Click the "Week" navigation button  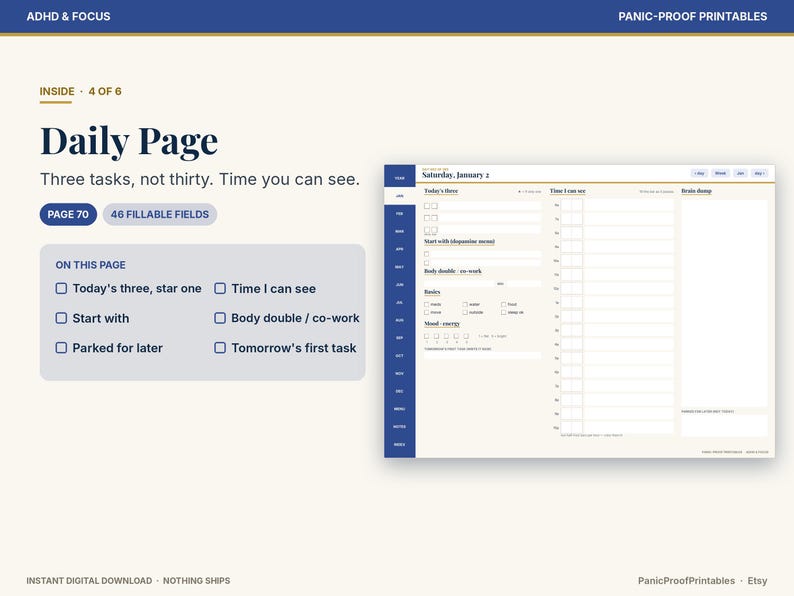coord(720,173)
